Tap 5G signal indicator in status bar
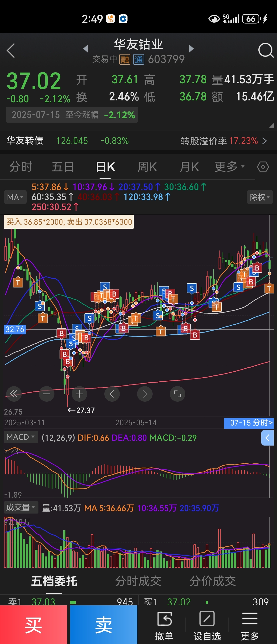Viewport: 277px width, 644px height. click(231, 19)
